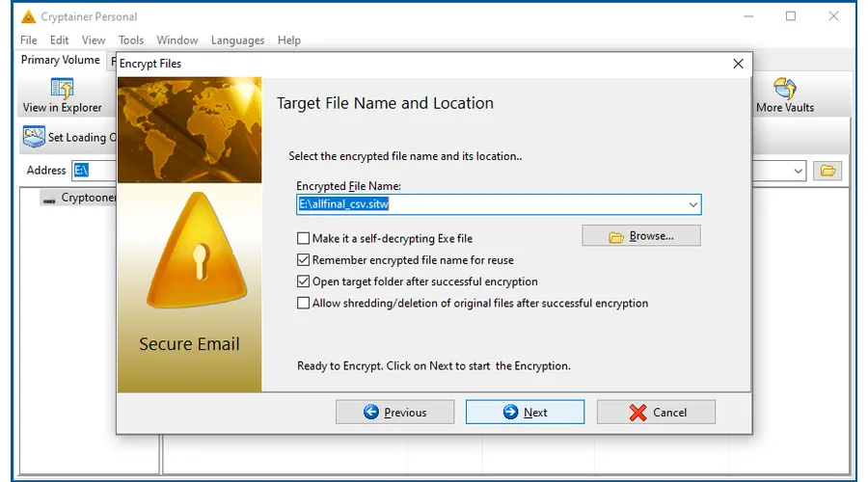Uncheck Remember encrypted file name for reuse
Image resolution: width=868 pixels, height=482 pixels.
303,260
